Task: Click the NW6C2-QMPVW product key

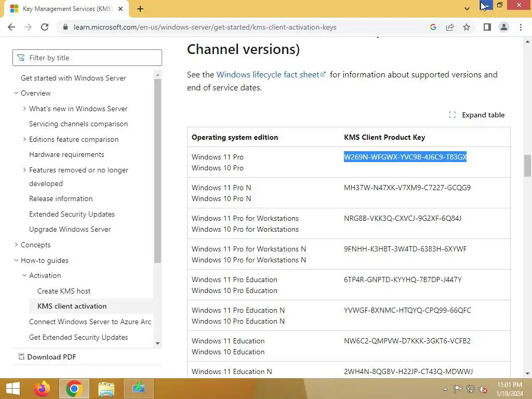Action: coord(407,341)
